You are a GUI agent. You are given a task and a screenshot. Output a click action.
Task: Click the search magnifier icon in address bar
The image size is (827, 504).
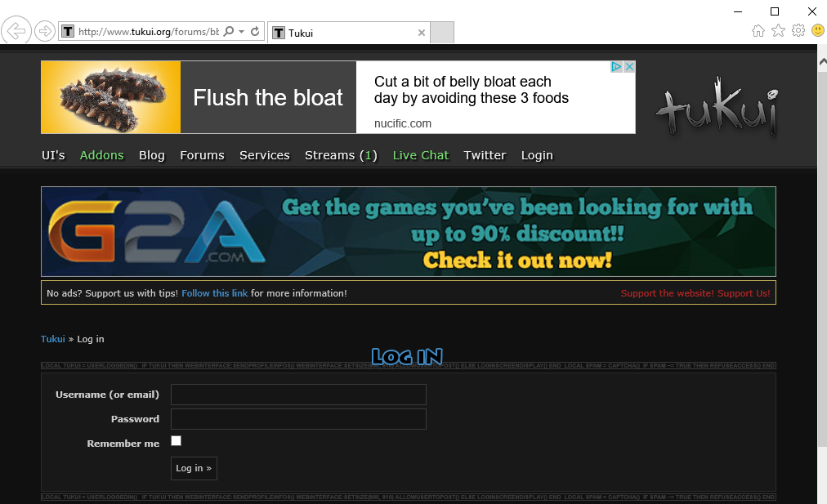click(229, 32)
